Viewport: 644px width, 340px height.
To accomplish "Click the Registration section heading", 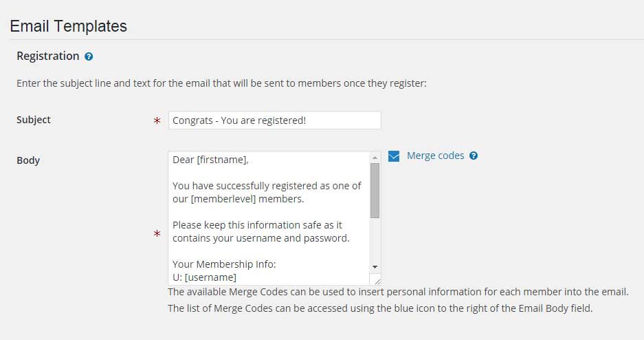I will pyautogui.click(x=48, y=56).
